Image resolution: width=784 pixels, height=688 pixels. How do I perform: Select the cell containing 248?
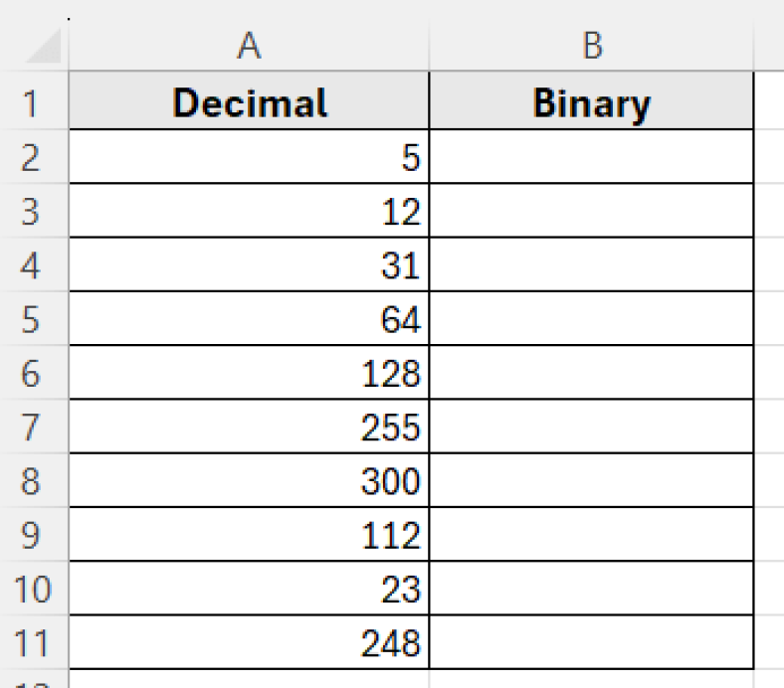point(249,644)
